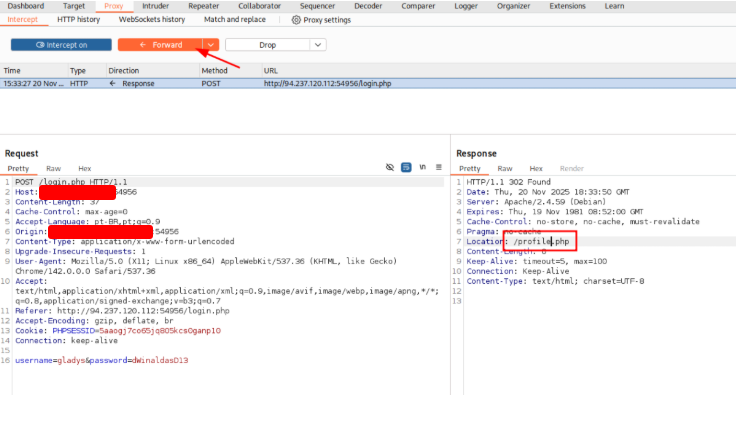Sort the table by the Method column

(215, 71)
